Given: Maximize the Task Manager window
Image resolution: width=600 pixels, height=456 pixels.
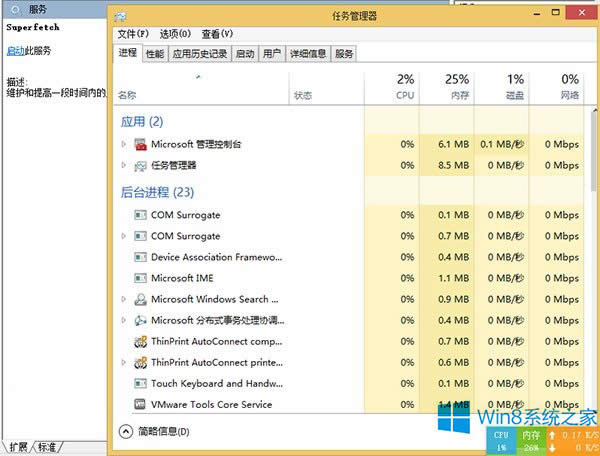Looking at the screenshot, I should click(556, 13).
